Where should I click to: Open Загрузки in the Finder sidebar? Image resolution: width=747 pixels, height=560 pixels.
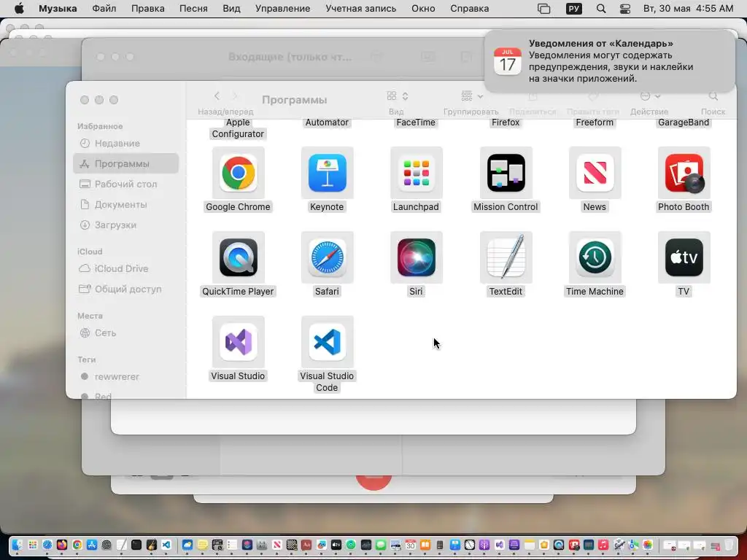(125, 225)
